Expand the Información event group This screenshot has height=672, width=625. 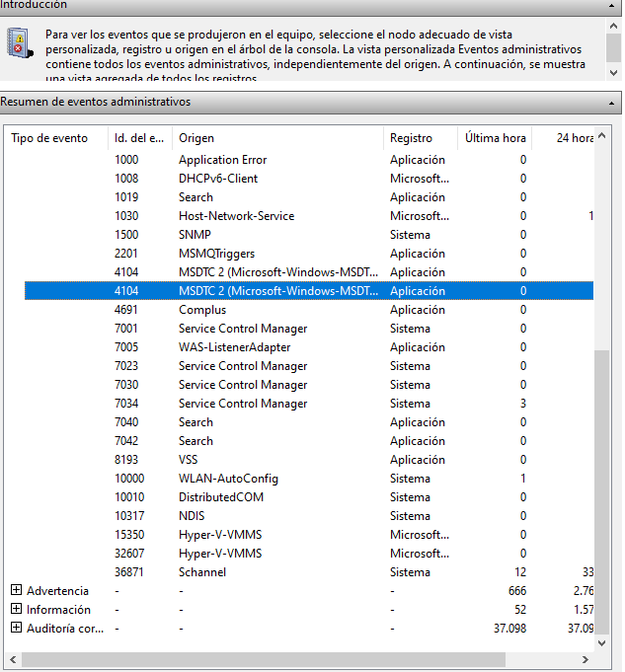pyautogui.click(x=16, y=609)
